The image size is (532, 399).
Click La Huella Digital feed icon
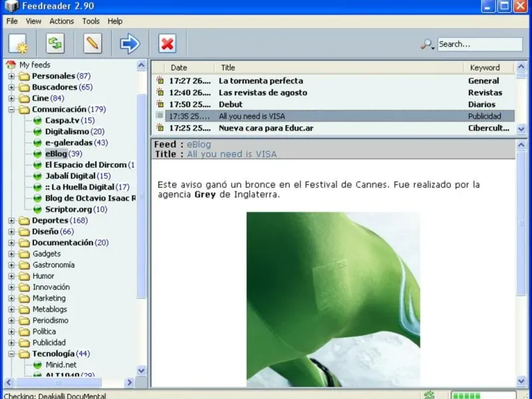pos(37,188)
